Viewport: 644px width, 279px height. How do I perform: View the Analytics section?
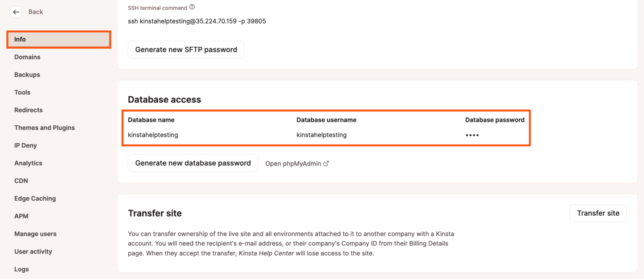(28, 163)
